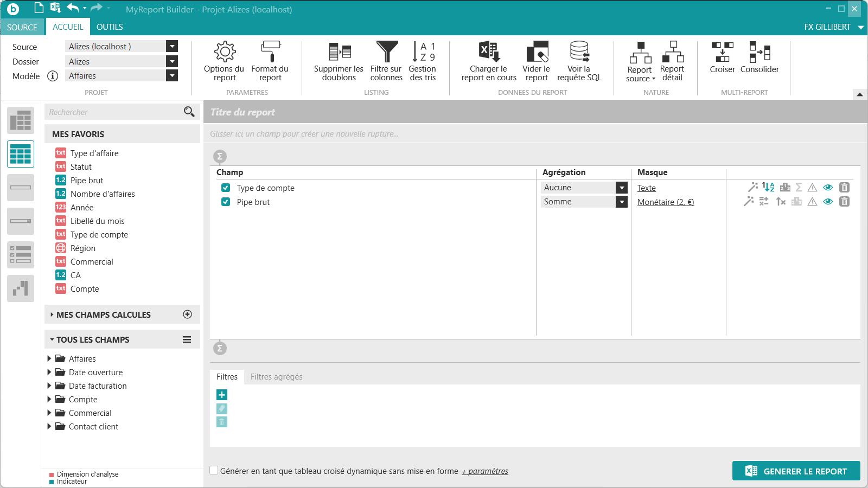868x488 pixels.
Task: Hide Pipe brut field with eye icon
Action: [x=828, y=202]
